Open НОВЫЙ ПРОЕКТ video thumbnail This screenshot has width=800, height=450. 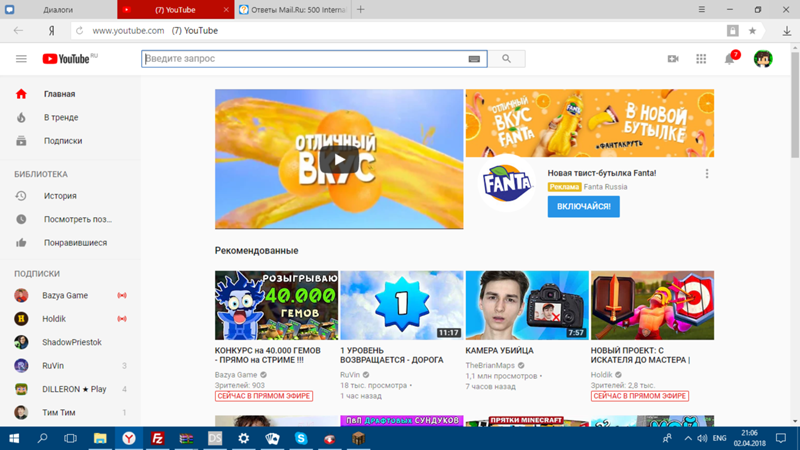tap(653, 305)
